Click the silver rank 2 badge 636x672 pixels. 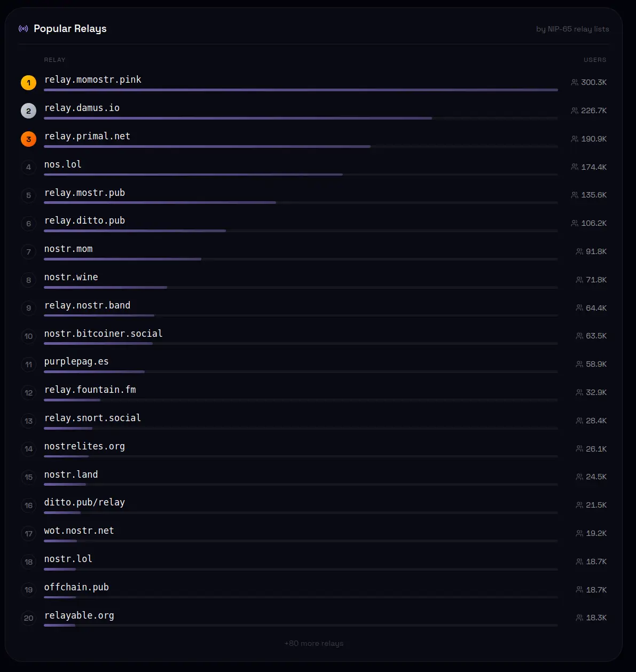coord(29,111)
